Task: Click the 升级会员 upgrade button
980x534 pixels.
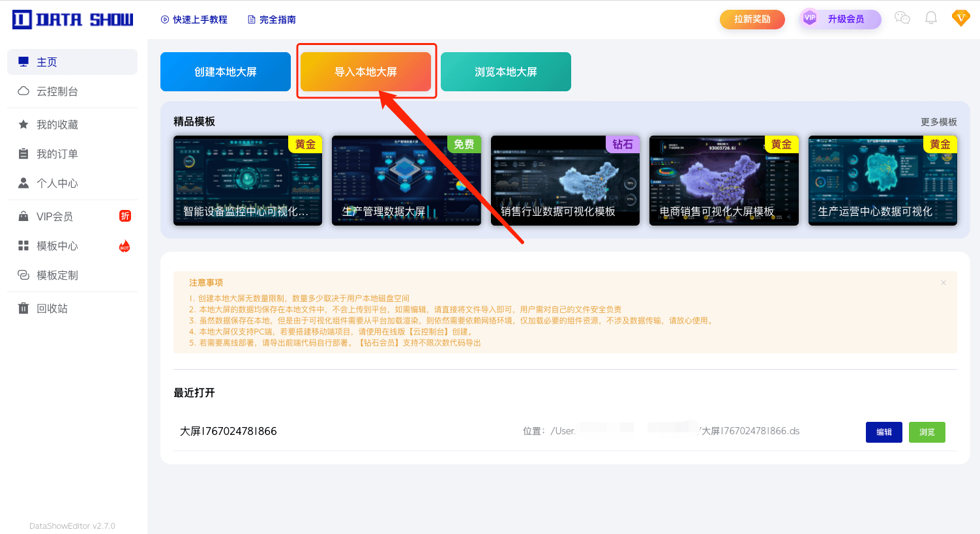Action: (x=840, y=19)
